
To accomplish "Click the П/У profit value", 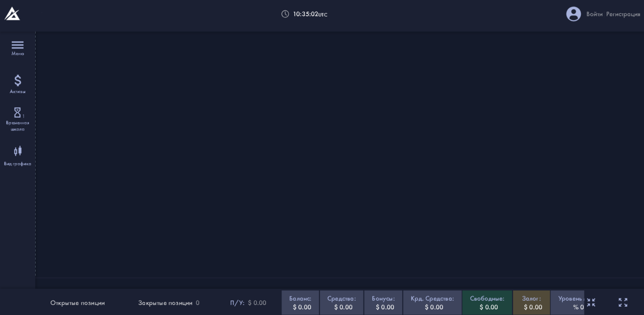I will (x=248, y=303).
